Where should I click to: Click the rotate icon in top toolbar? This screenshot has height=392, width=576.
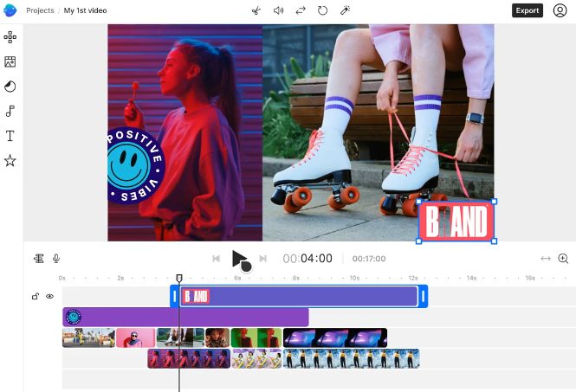coord(322,10)
